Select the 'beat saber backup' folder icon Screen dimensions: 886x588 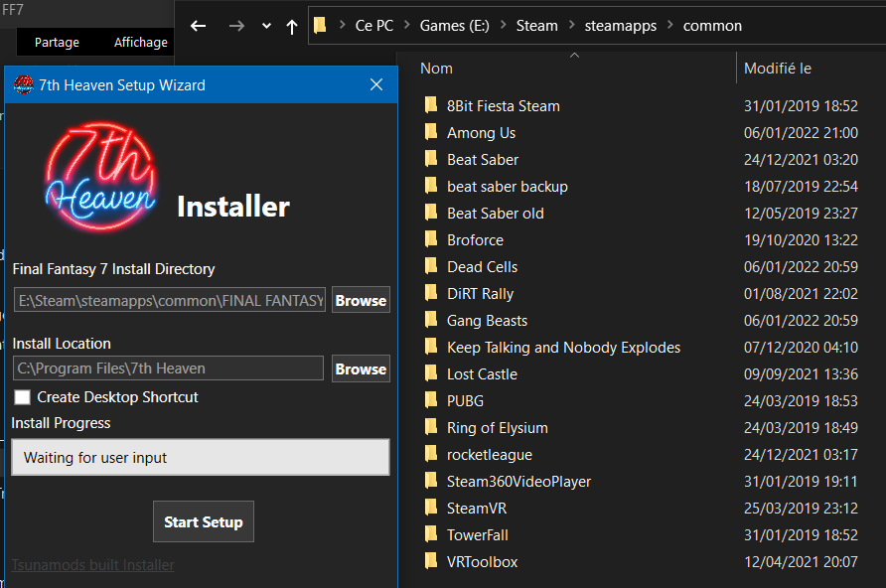(x=431, y=186)
